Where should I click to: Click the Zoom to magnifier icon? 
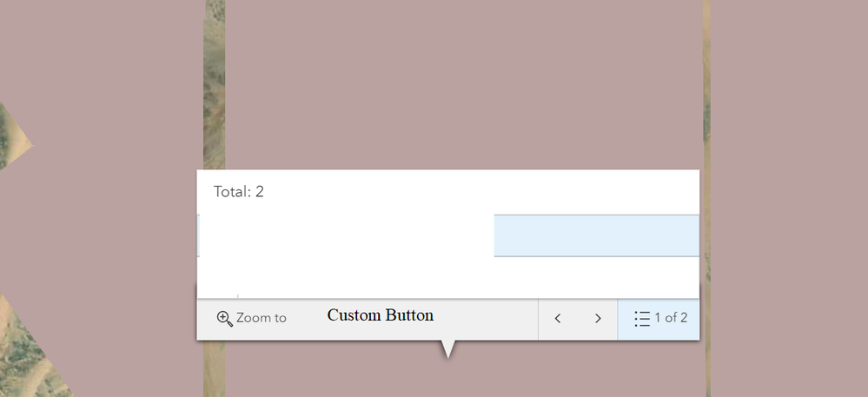click(224, 319)
